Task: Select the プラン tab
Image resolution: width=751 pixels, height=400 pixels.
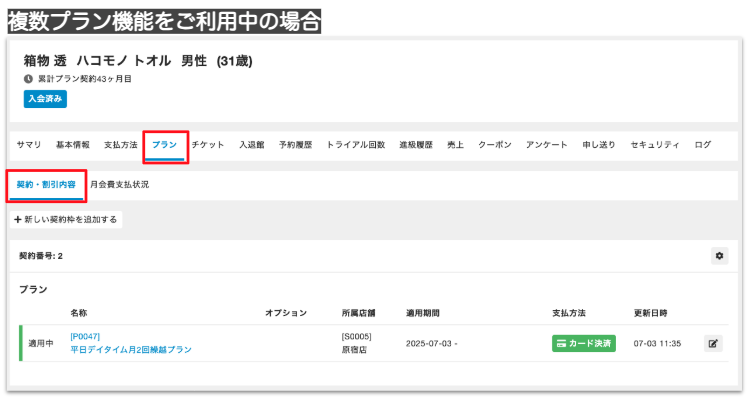Action: pos(164,145)
